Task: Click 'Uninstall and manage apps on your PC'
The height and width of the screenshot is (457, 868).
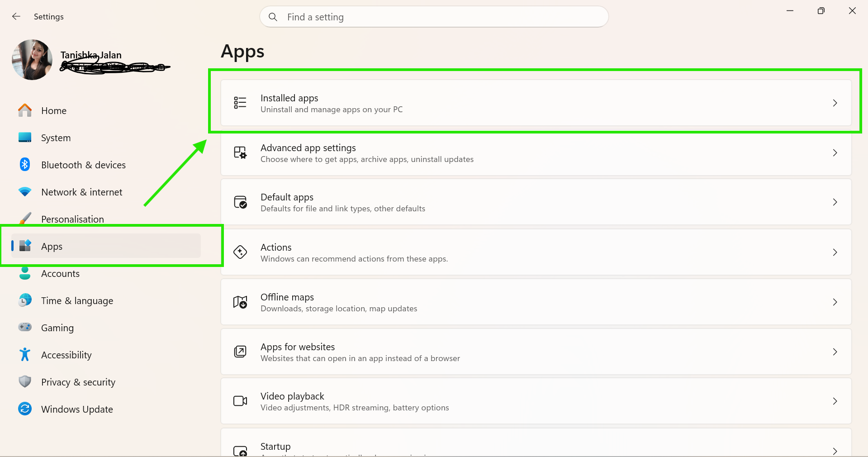Action: [332, 109]
